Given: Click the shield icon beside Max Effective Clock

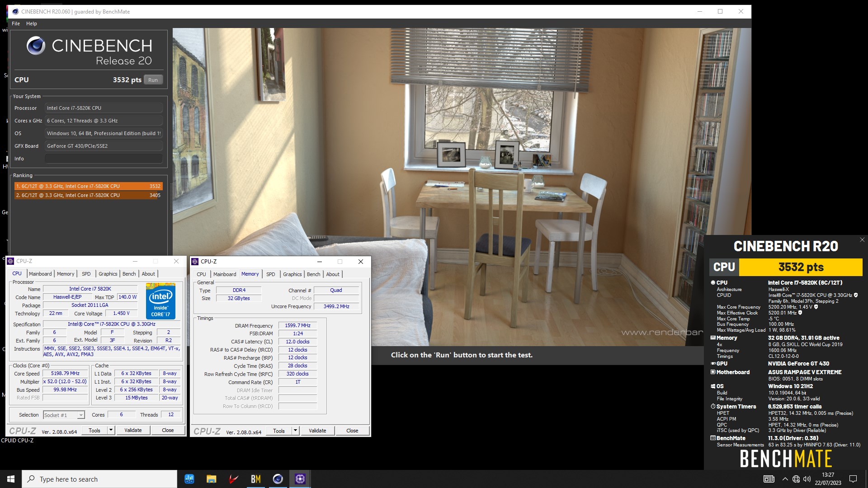Looking at the screenshot, I should coord(800,313).
